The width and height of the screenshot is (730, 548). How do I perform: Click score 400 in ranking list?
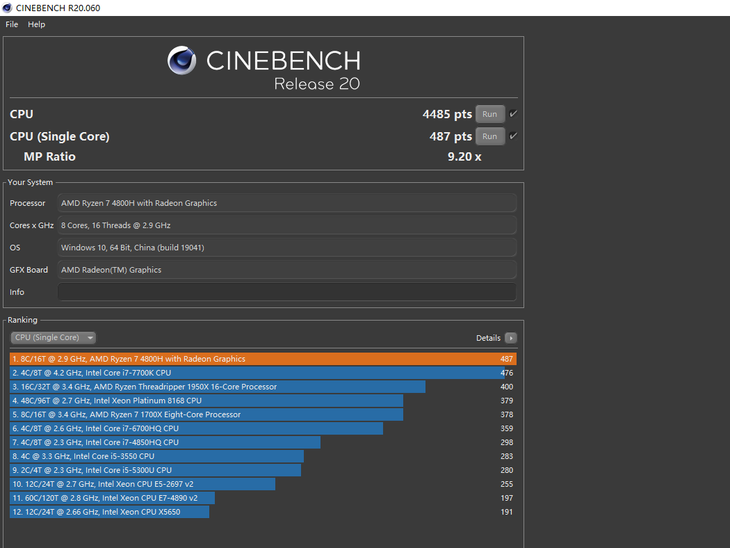coord(507,387)
